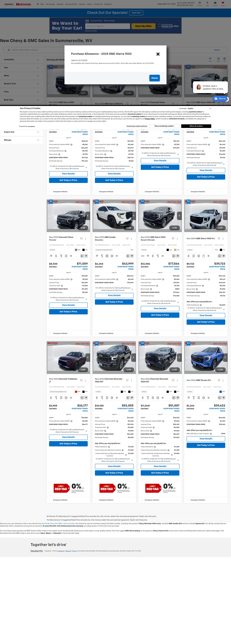
Task: Open window sticker icon on the Tahoe Premier card
Action: click(82, 256)
